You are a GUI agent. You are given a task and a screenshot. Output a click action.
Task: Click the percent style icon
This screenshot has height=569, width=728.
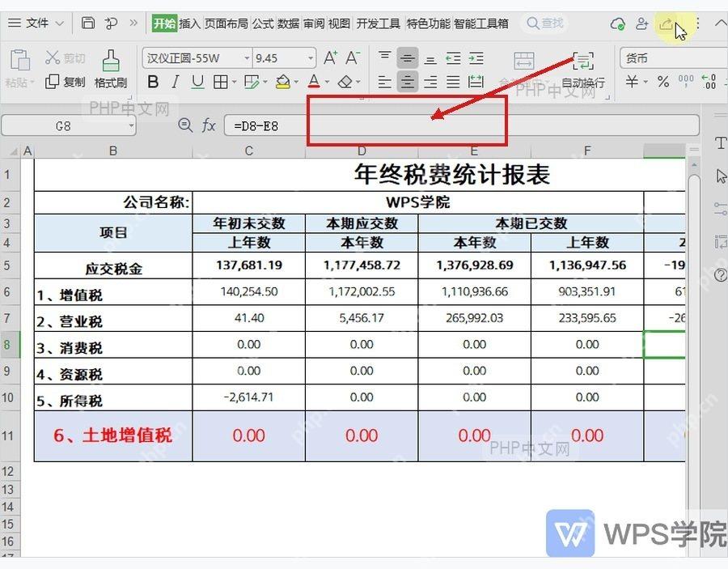tap(663, 83)
